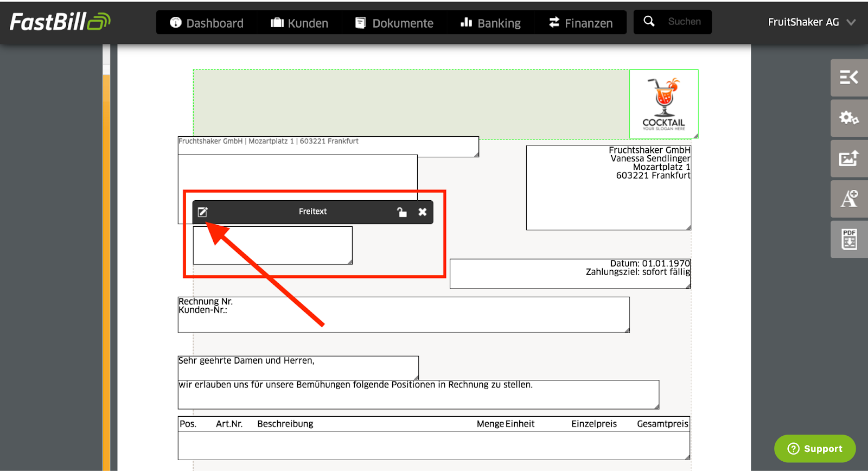The height and width of the screenshot is (471, 868).
Task: Click 'Zahlungsziel: sofort fällig' text
Action: (x=638, y=272)
